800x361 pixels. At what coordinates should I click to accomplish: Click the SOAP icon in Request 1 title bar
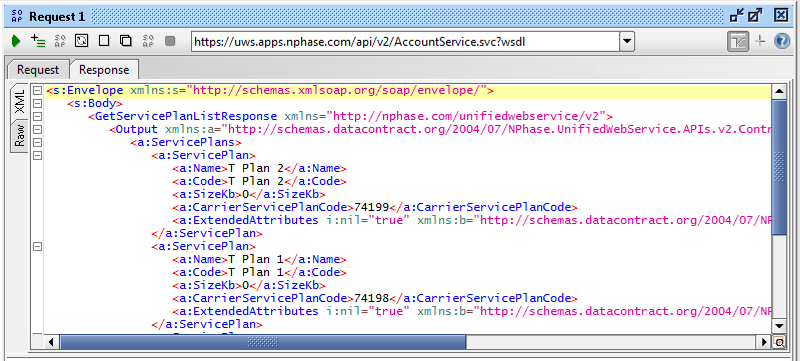click(x=17, y=16)
